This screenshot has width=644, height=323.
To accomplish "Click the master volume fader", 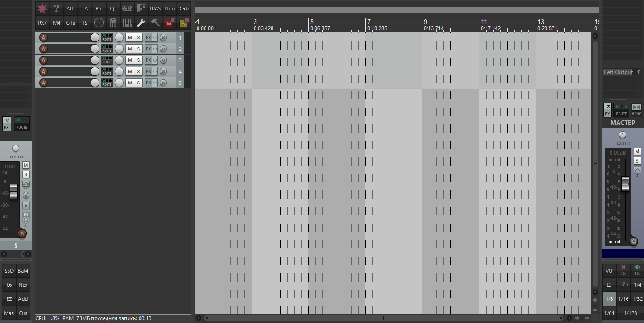I will pos(625,184).
